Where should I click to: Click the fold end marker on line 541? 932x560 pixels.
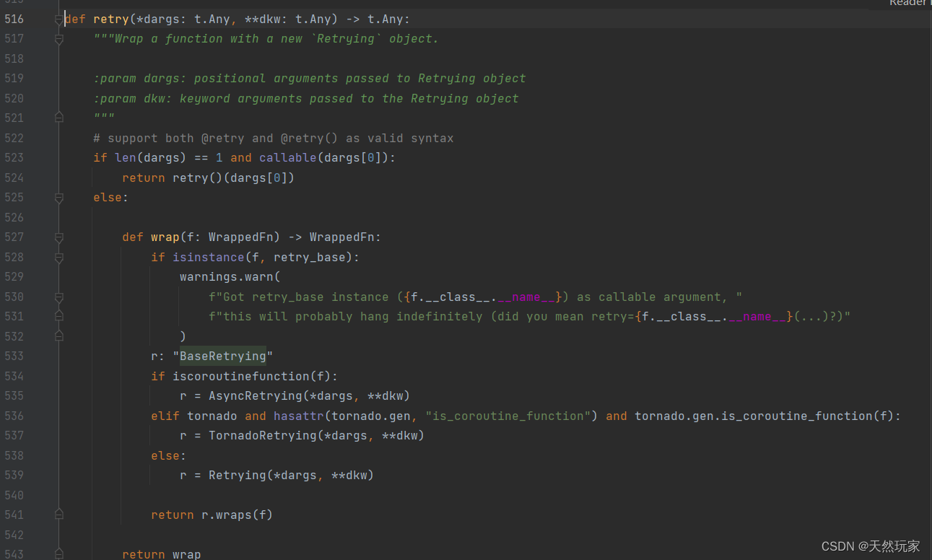coord(59,515)
